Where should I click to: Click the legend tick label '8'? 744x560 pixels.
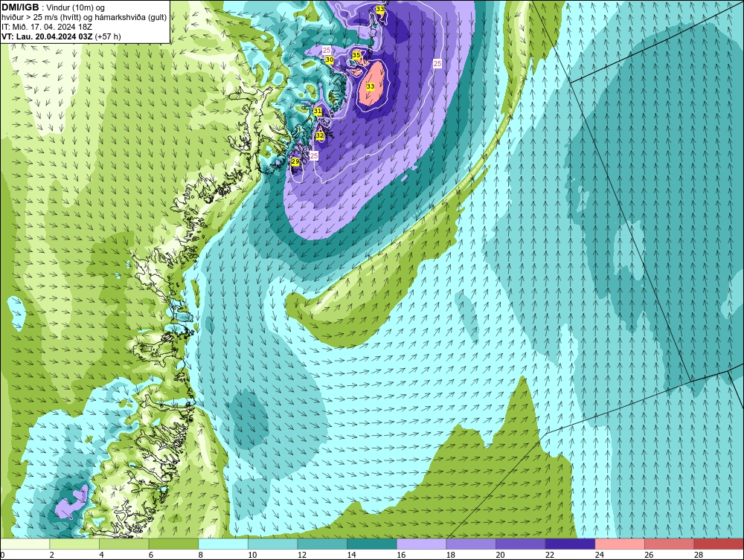click(201, 555)
